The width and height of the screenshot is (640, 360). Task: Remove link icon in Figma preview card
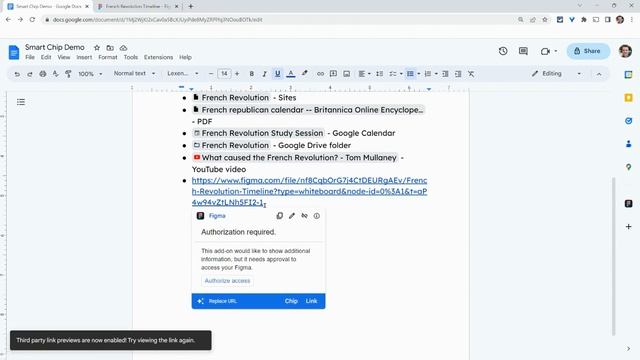304,216
